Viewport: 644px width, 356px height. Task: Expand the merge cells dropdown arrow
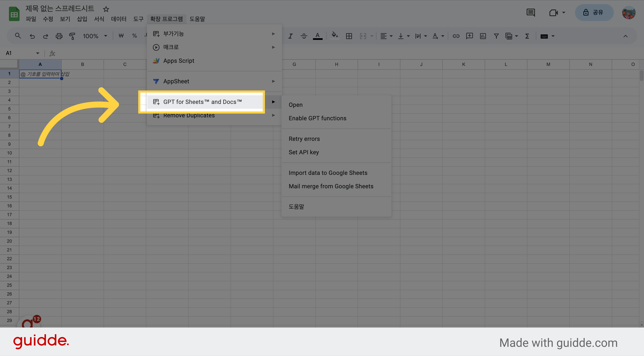(372, 36)
